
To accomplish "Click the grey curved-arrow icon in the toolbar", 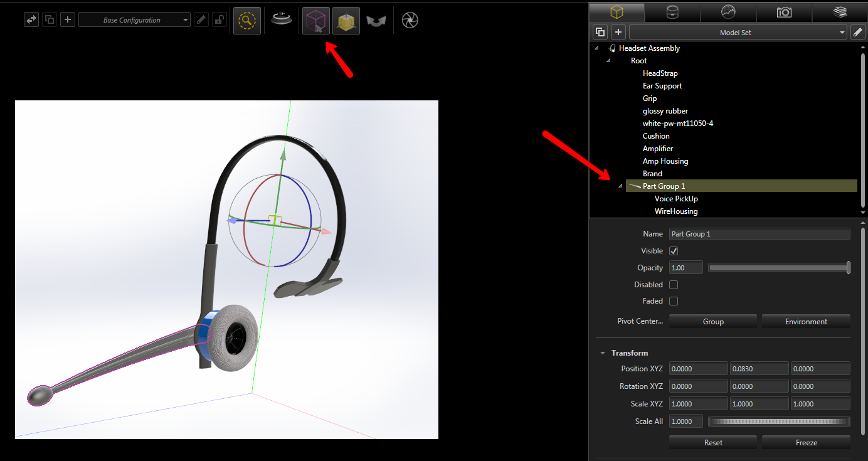I will point(376,21).
